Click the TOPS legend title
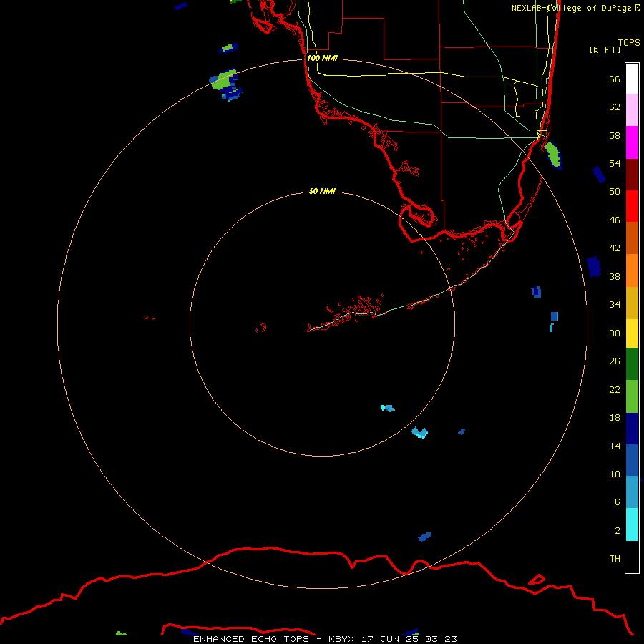Viewport: 644px width, 644px height. pos(629,42)
